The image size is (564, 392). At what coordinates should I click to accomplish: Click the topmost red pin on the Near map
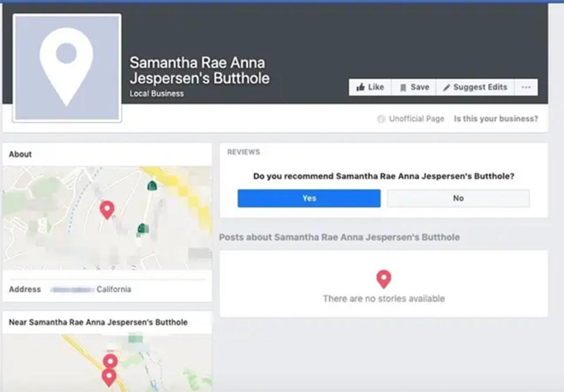[x=110, y=361]
